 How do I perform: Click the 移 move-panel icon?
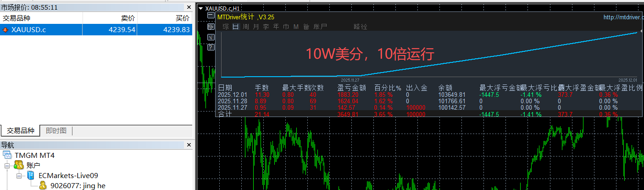click(211, 26)
